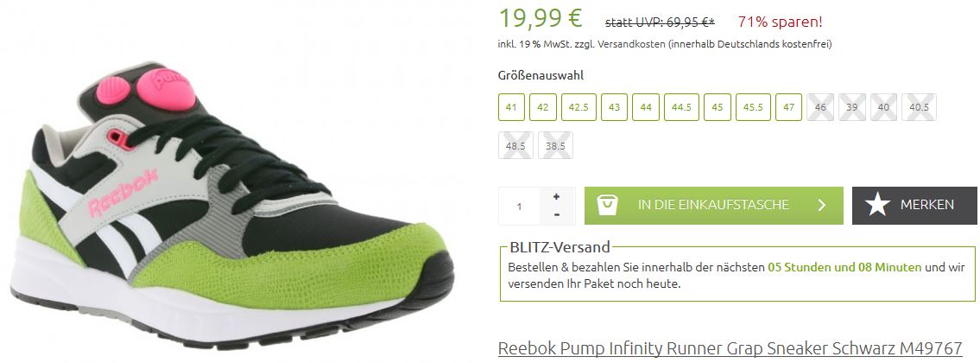Pick shoe size 43
Viewport: 980px width, 363px height.
coord(614,107)
